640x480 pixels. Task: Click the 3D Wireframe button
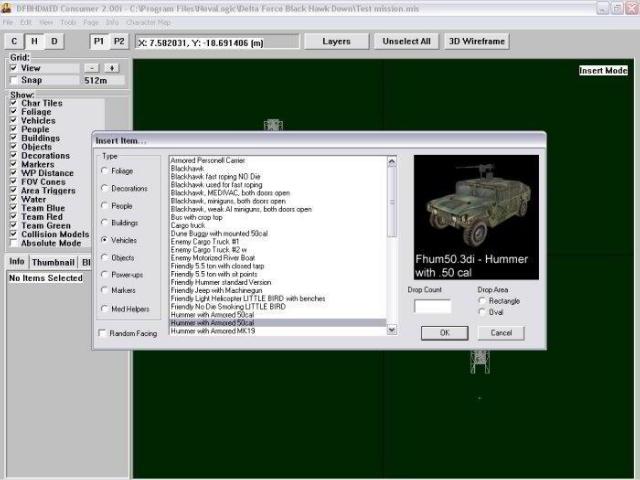click(476, 41)
